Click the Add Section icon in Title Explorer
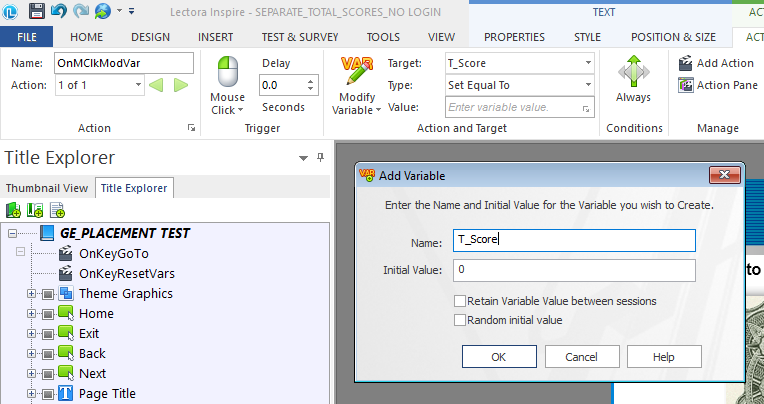This screenshot has height=404, width=764. tap(35, 211)
